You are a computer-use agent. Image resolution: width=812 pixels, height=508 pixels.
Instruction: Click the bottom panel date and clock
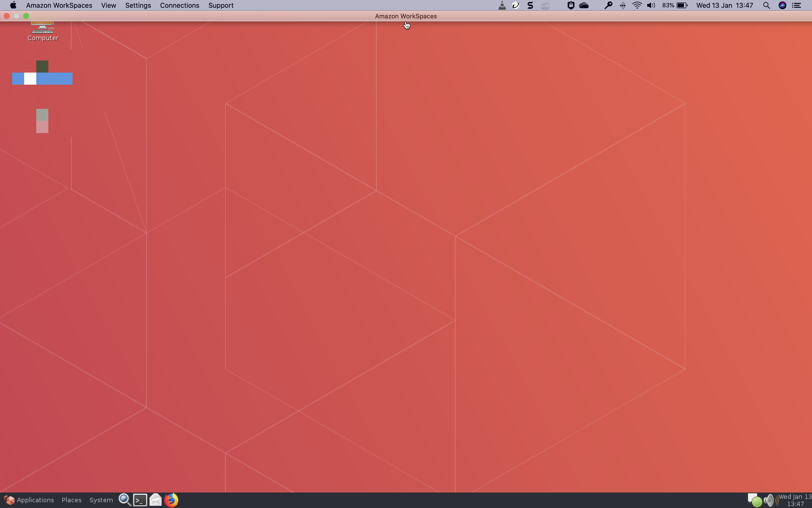point(795,500)
